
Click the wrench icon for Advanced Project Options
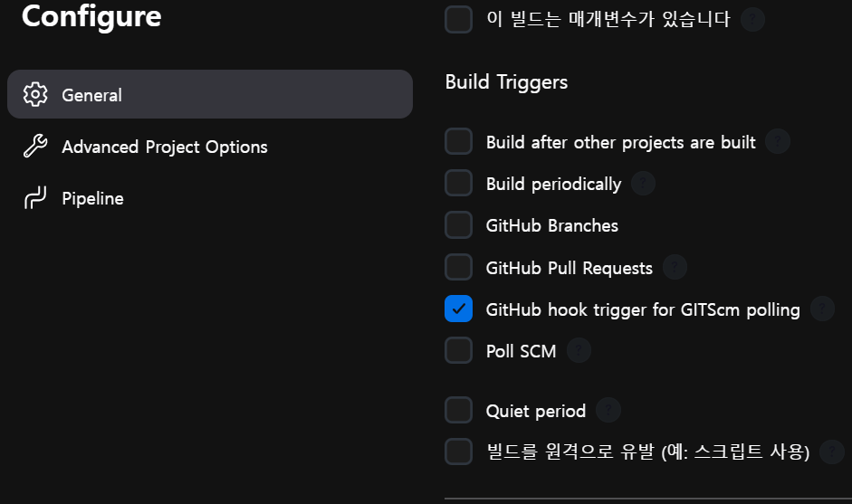pos(35,146)
